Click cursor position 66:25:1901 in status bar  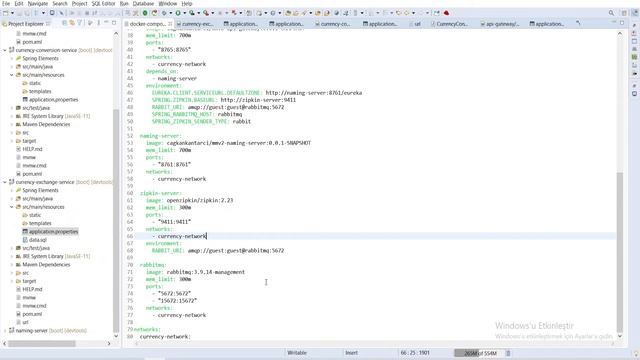(415, 353)
